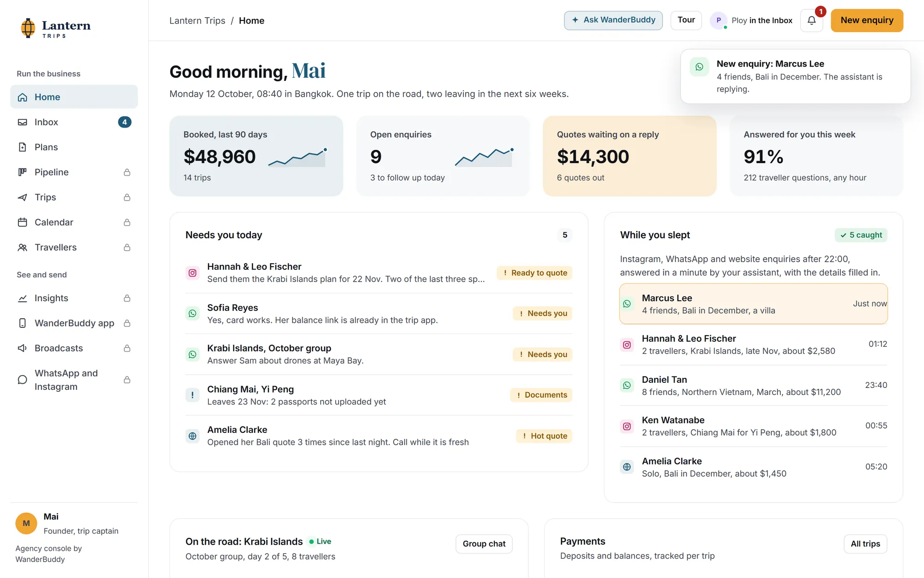The width and height of the screenshot is (924, 578).
Task: Click lock icon beside Trips
Action: [x=127, y=197]
